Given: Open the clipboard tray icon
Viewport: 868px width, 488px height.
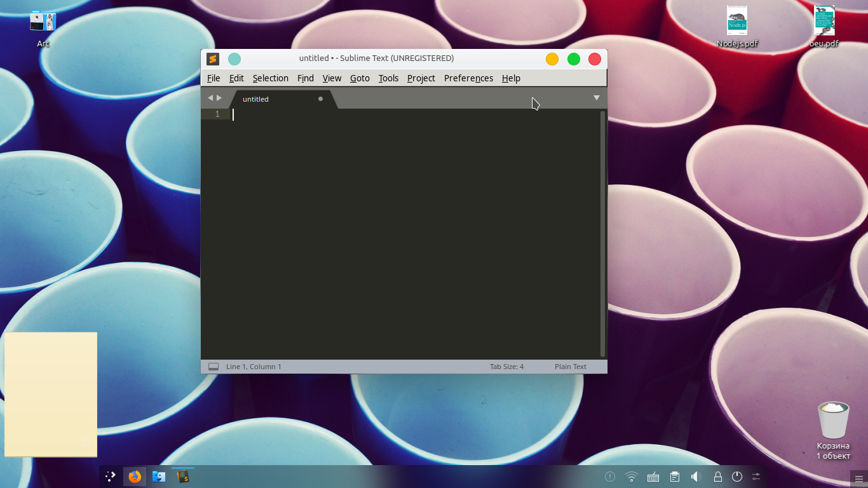Looking at the screenshot, I should click(675, 477).
